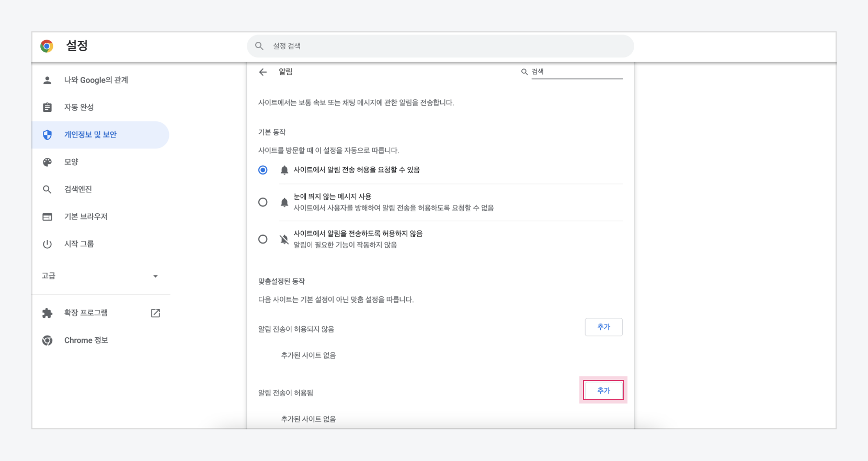Image resolution: width=868 pixels, height=461 pixels.
Task: Click the power icon for 시작 그룹
Action: (x=47, y=244)
